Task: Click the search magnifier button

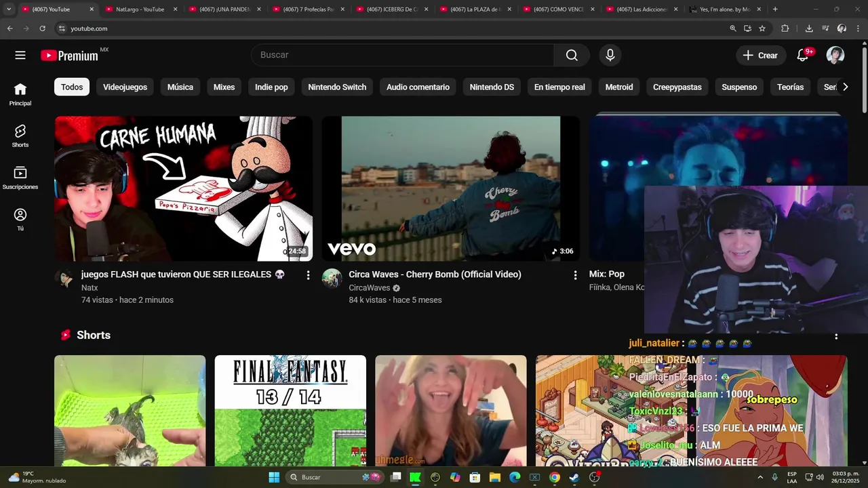Action: tap(572, 56)
